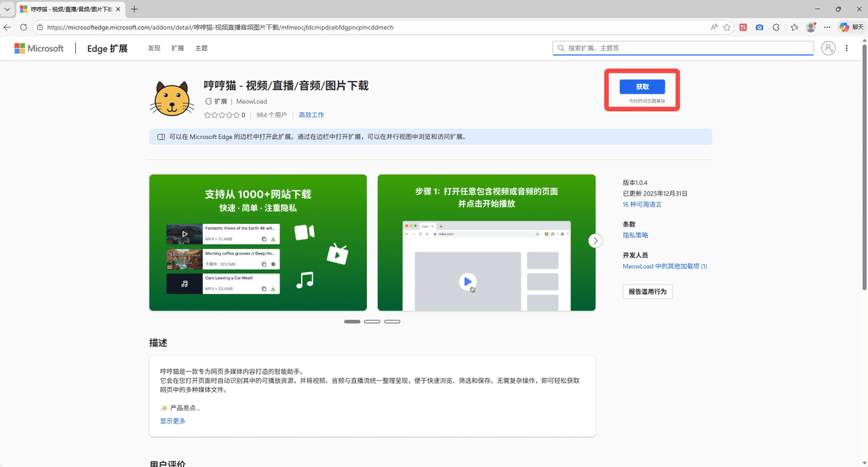Click the sign-in account icon beside search
868x467 pixels.
(828, 48)
